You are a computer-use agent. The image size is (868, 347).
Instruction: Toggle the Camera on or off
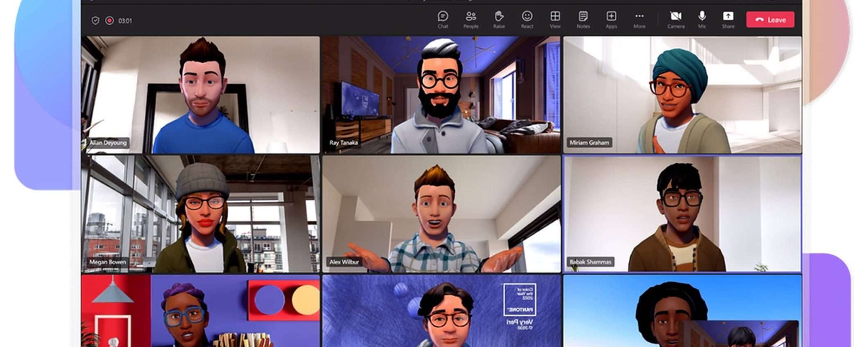pos(676,19)
